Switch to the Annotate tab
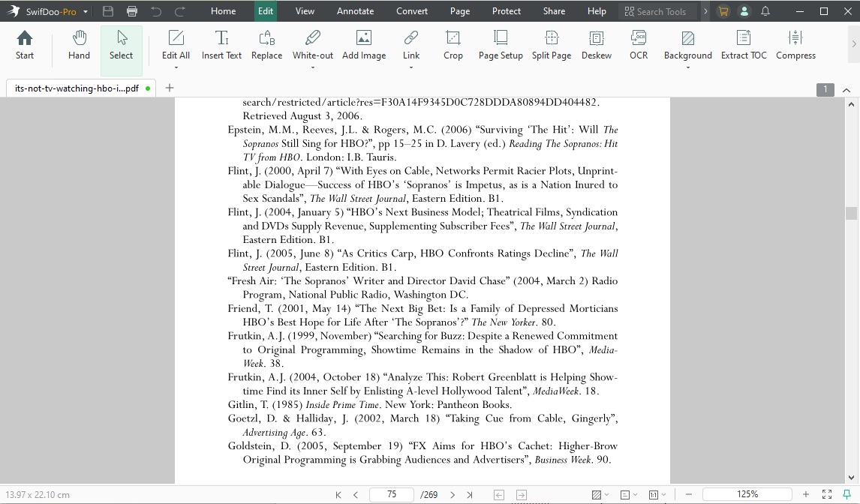The width and height of the screenshot is (860, 504). coord(356,11)
